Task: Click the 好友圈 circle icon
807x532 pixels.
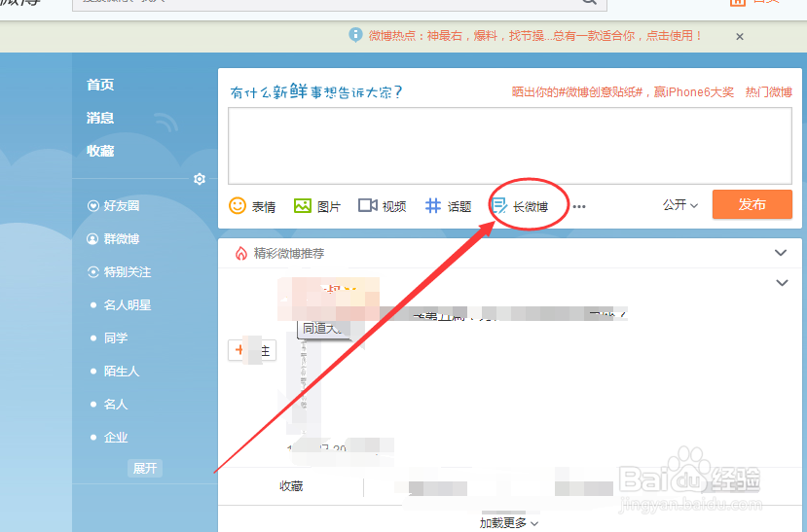Action: pyautogui.click(x=93, y=205)
